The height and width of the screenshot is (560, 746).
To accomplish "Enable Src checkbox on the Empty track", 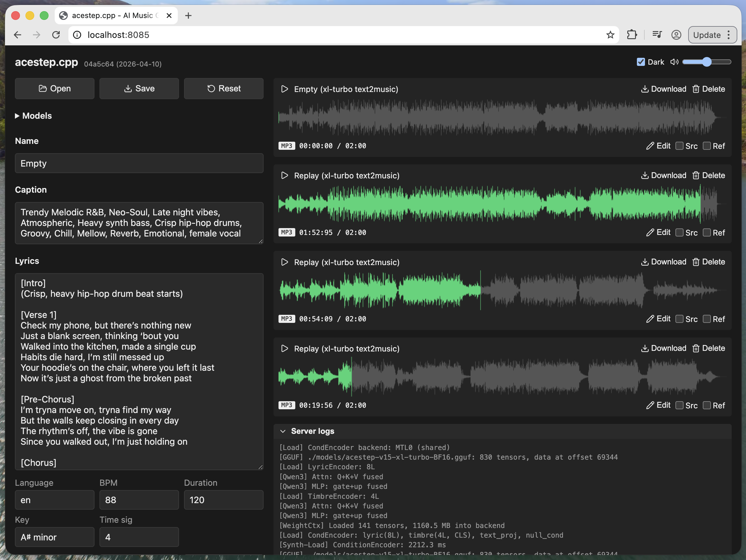I will 679,146.
